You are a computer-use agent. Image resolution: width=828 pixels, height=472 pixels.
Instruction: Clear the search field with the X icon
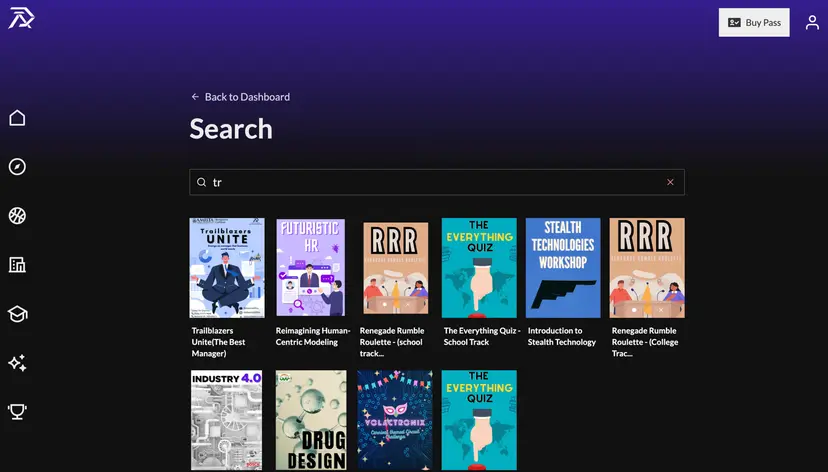(x=670, y=182)
